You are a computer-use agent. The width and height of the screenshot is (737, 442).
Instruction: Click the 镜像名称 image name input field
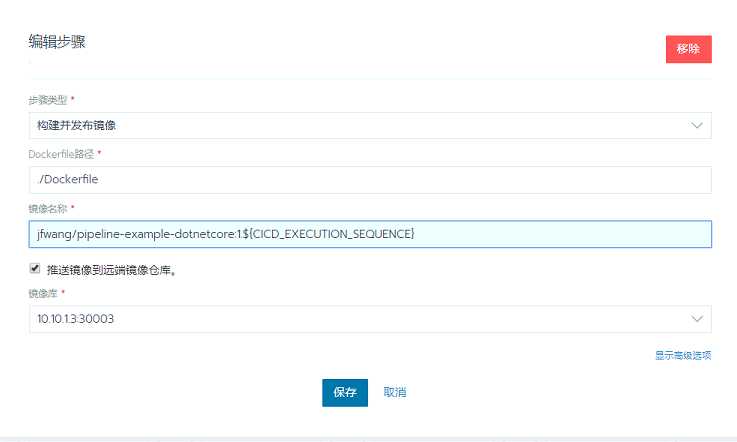click(370, 234)
